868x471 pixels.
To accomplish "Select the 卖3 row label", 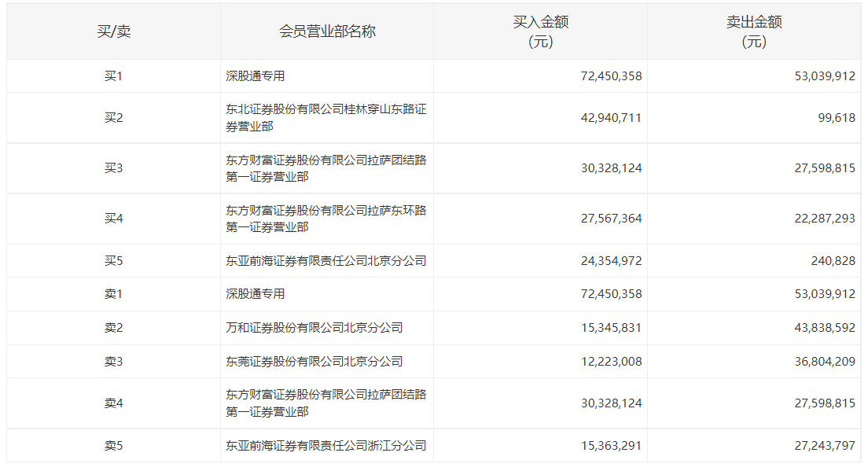I will point(113,362).
